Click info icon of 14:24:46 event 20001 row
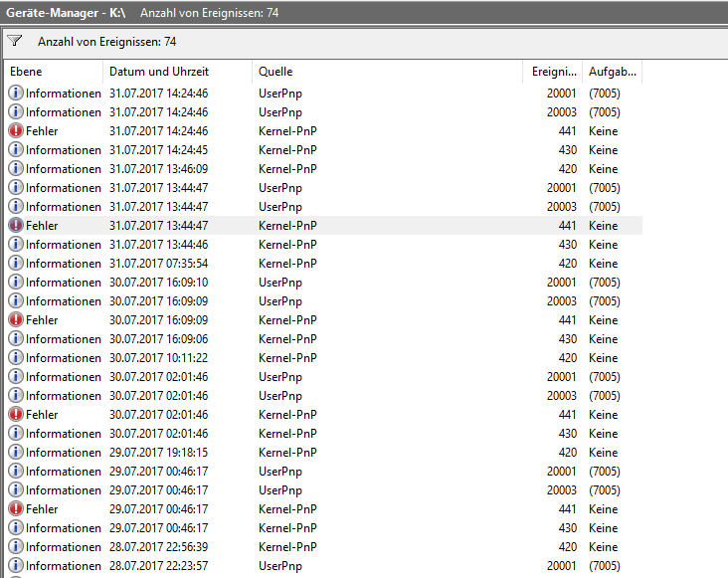Viewport: 728px width, 578px height. coord(16,93)
